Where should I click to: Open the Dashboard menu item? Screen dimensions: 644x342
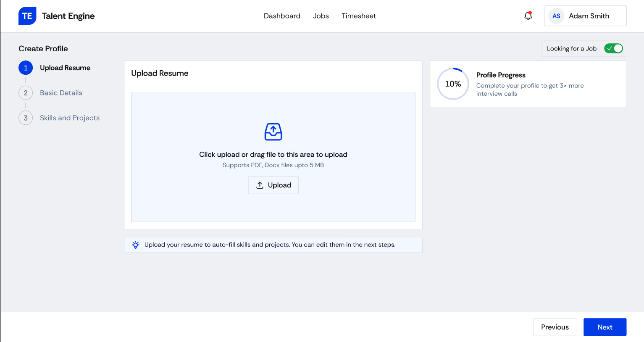[282, 16]
